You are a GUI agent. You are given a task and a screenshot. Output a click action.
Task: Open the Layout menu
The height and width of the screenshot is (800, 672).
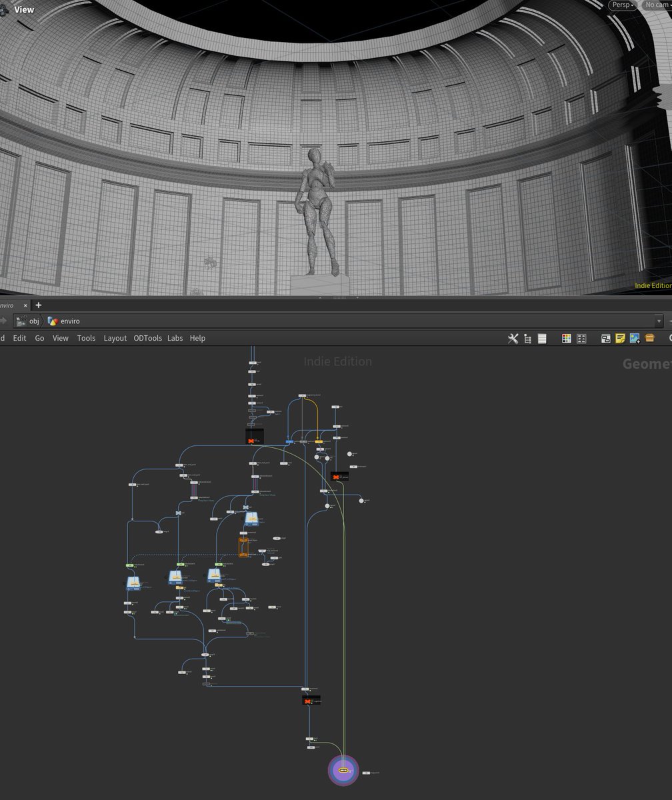115,338
